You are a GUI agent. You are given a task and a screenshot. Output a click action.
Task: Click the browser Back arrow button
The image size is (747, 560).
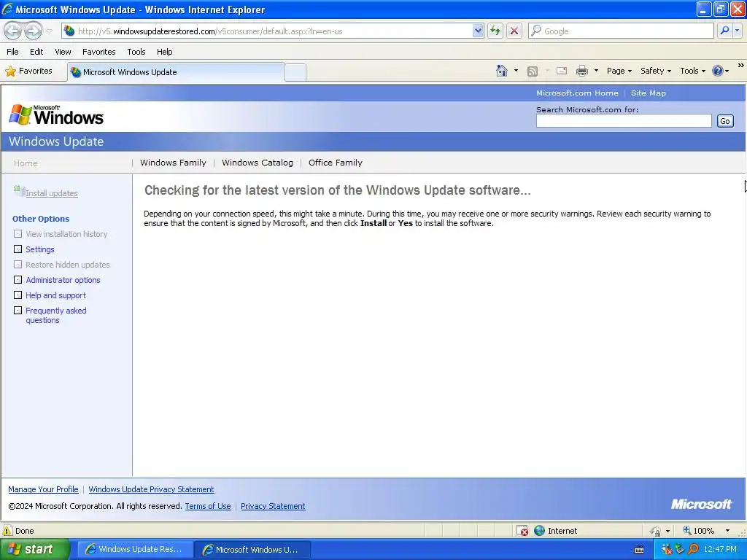pos(13,31)
